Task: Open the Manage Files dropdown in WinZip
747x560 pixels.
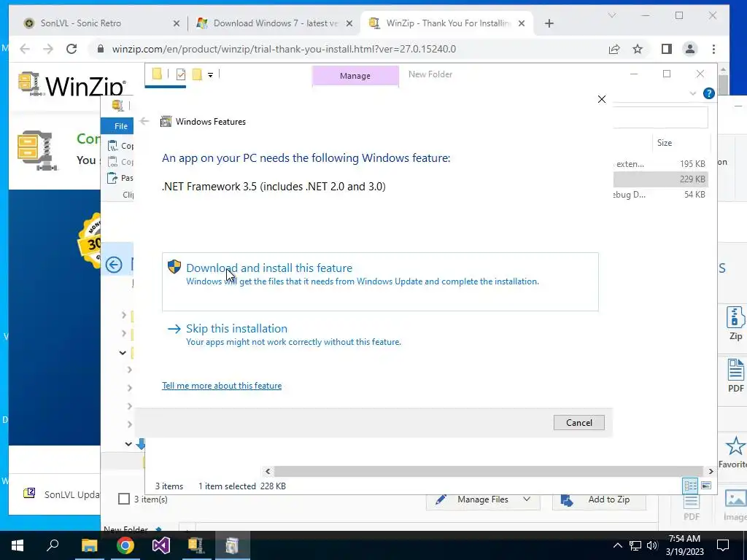Action: click(483, 499)
